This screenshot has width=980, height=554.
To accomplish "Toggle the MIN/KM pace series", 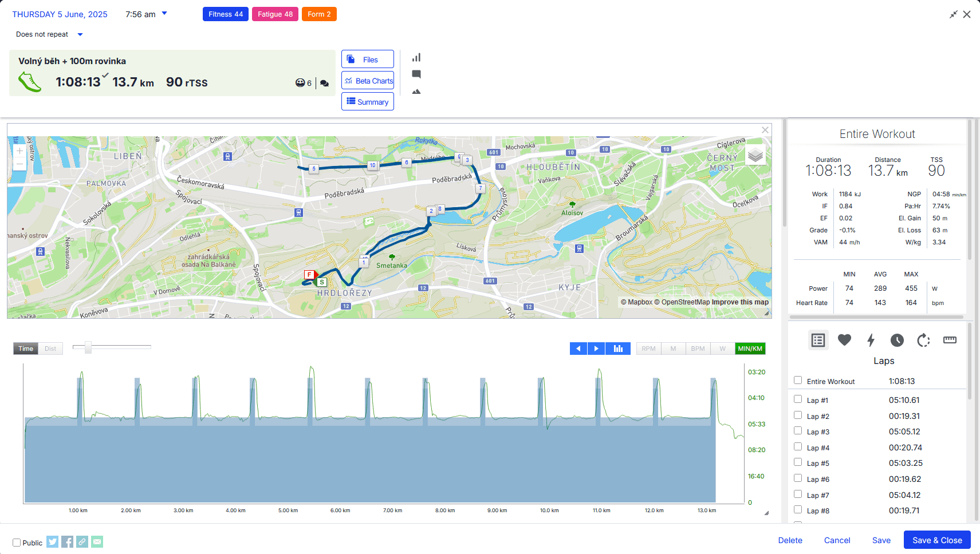I will point(750,349).
